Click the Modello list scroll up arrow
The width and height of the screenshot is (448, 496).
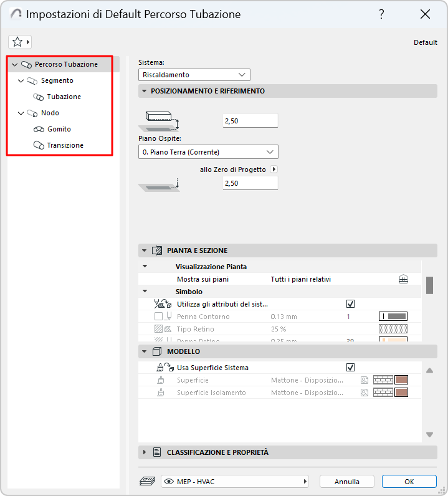[429, 370]
